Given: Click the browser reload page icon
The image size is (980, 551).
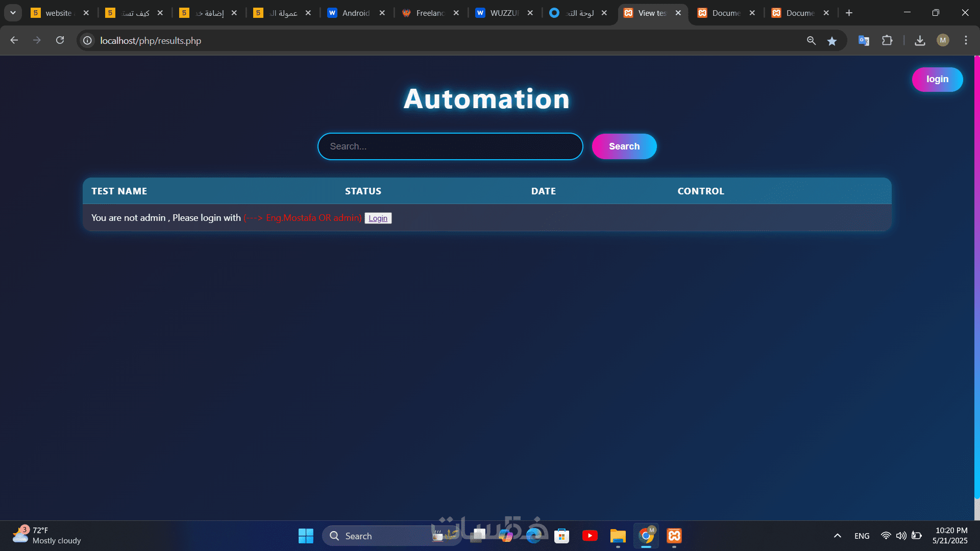Looking at the screenshot, I should pyautogui.click(x=60, y=40).
